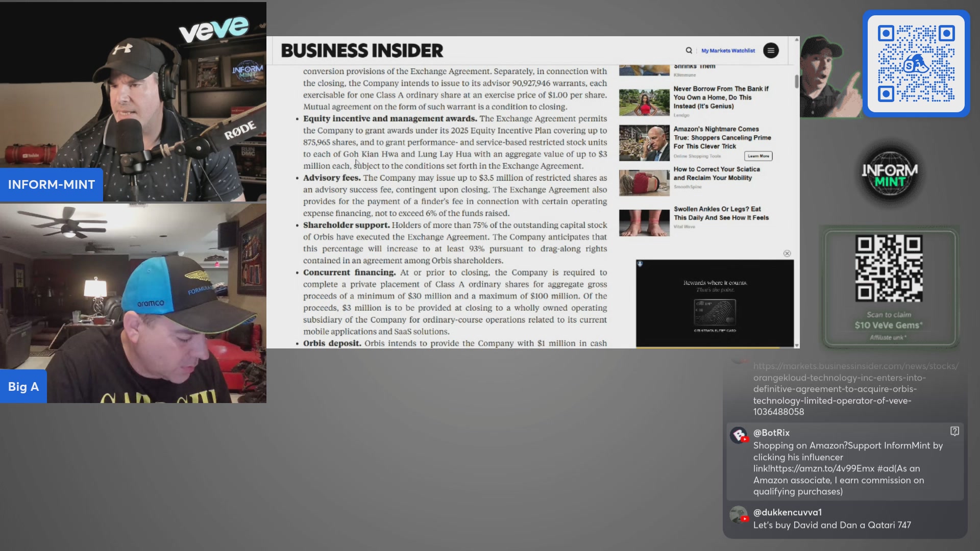980x551 pixels.
Task: Click the VeVe Gems QR code
Action: click(889, 268)
